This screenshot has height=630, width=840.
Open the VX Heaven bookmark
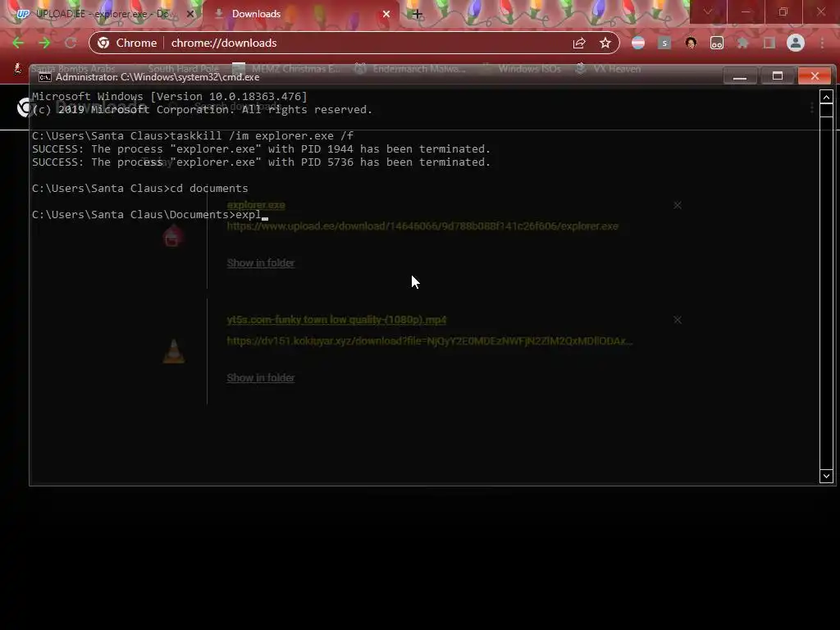[608, 69]
